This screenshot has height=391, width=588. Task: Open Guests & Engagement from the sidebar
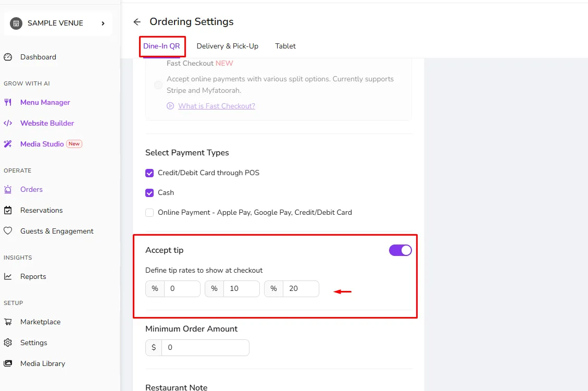point(57,231)
